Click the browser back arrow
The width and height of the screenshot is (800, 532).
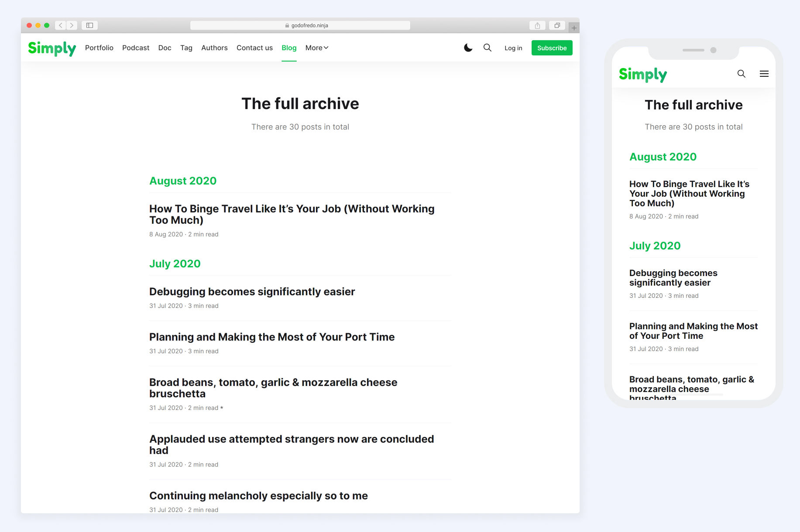[x=61, y=25]
